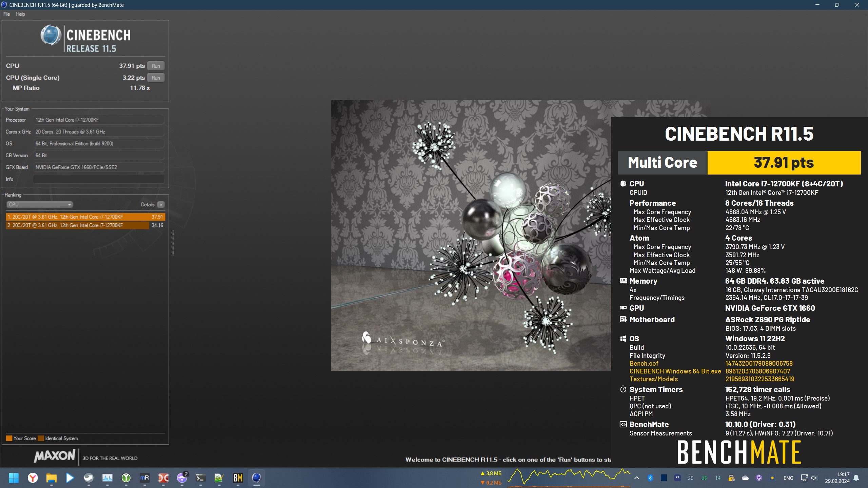The height and width of the screenshot is (488, 868).
Task: Click the MP Ratio 11.78 x value
Action: [140, 88]
